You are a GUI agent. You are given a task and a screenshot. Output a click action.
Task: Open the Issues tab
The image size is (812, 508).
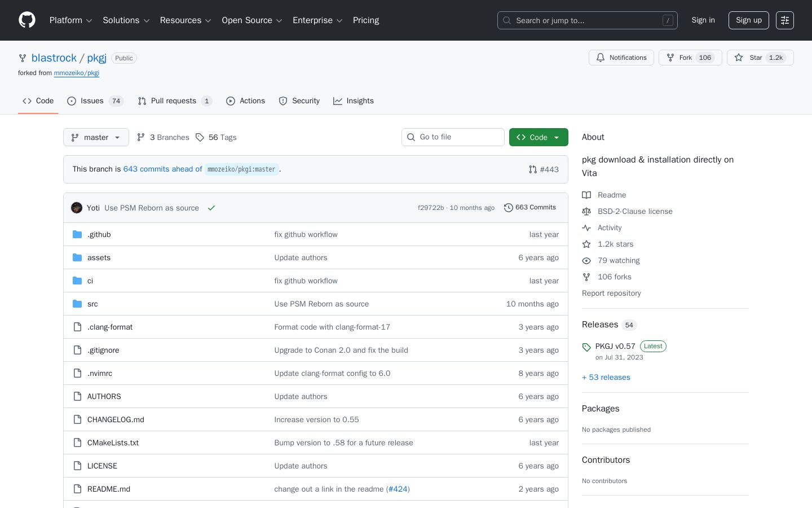coord(95,101)
